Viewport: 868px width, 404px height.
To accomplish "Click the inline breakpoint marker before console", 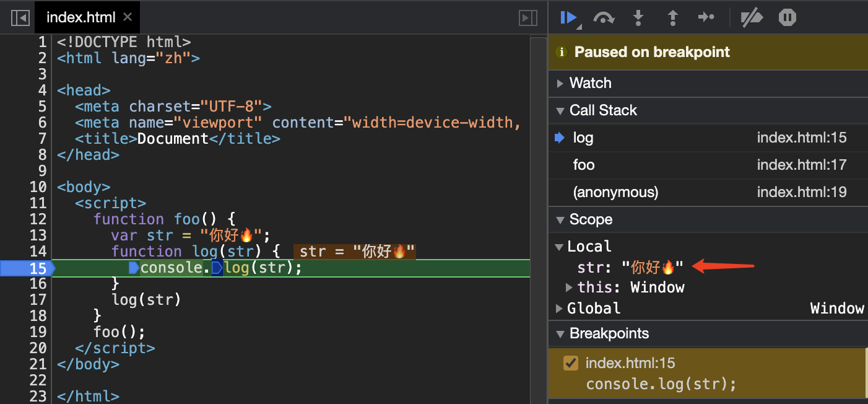I will 134,268.
